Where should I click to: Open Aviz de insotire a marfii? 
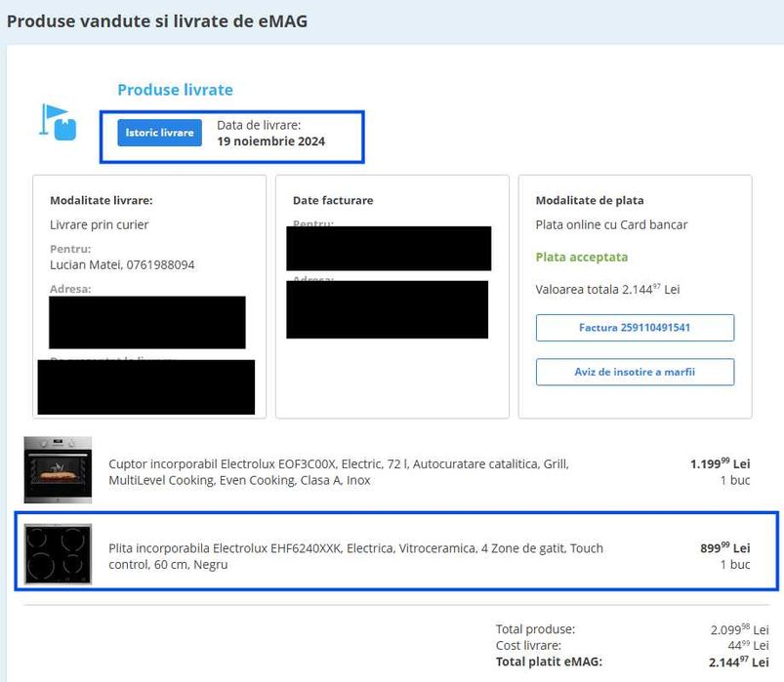635,372
